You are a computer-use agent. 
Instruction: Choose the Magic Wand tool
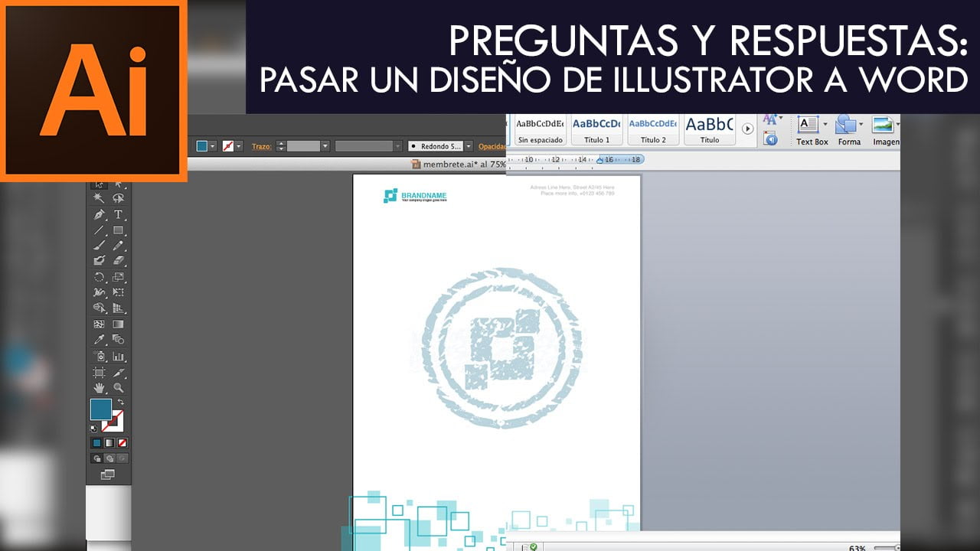[100, 197]
